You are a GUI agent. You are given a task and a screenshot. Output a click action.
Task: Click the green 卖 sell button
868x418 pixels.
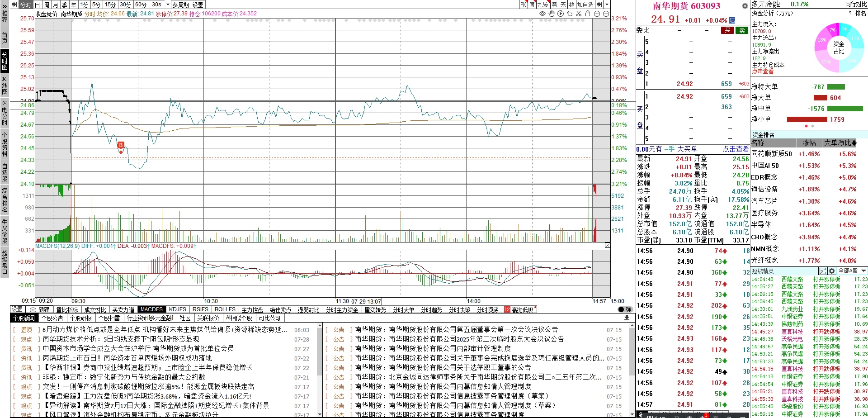pos(742,30)
